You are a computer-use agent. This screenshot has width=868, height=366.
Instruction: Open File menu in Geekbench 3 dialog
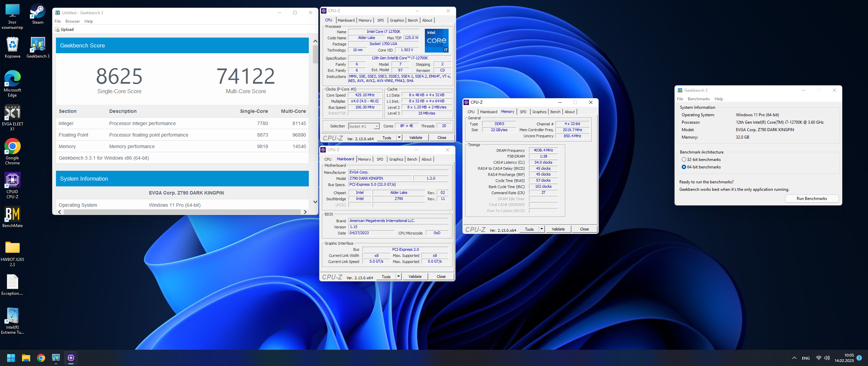tap(680, 99)
